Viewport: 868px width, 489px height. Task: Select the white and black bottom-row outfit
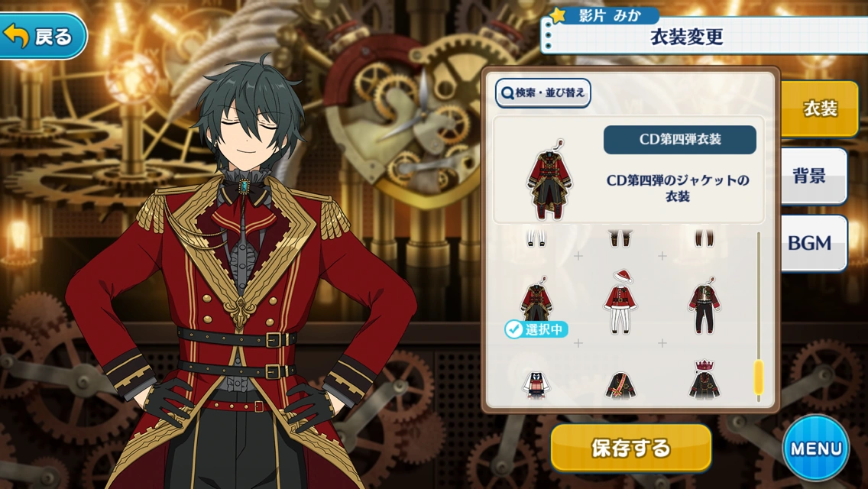click(x=536, y=385)
